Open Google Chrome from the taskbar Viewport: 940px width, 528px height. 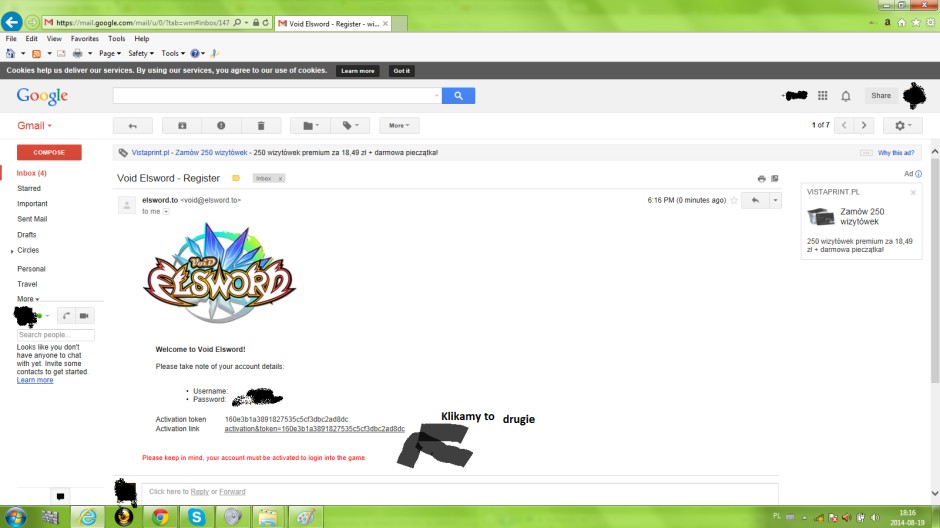pyautogui.click(x=160, y=517)
